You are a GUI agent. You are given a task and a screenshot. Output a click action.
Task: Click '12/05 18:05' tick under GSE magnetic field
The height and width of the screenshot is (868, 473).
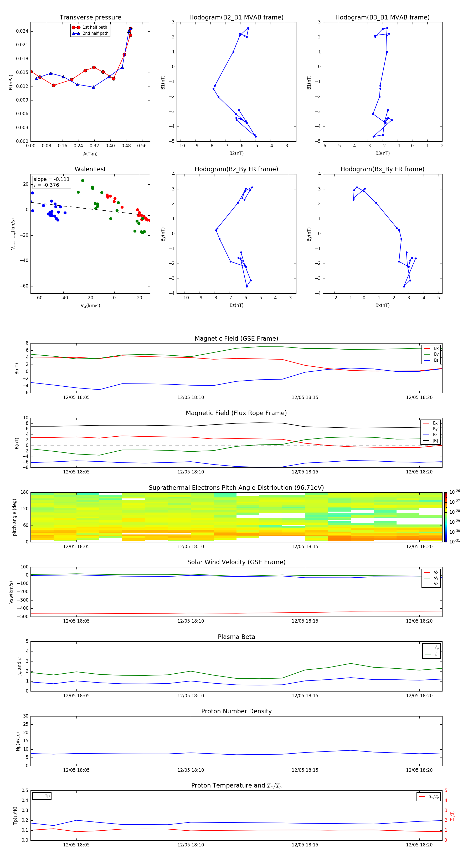pos(76,398)
